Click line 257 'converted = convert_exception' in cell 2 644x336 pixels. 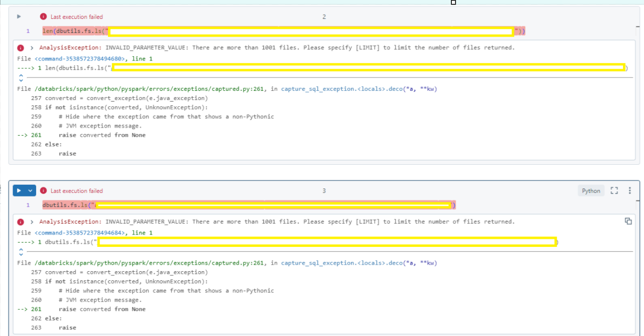(x=126, y=98)
